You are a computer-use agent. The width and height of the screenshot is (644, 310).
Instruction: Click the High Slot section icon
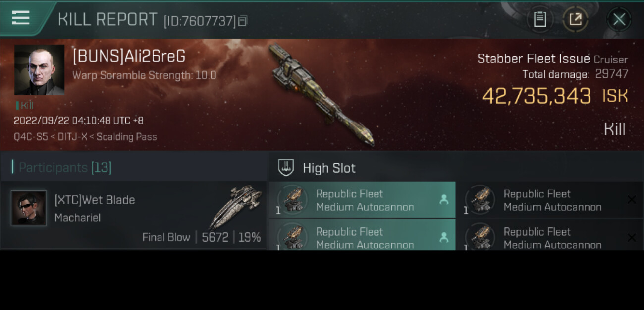[286, 168]
